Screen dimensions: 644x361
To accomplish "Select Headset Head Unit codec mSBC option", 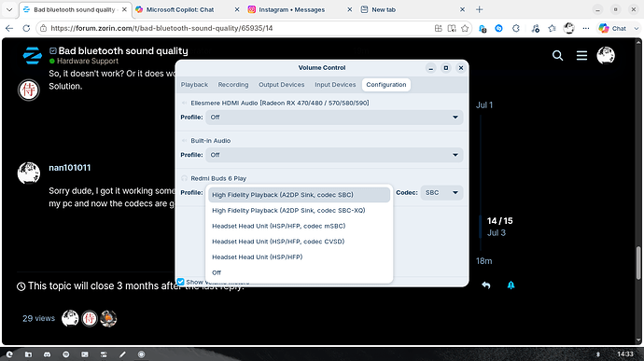I will pos(278,226).
